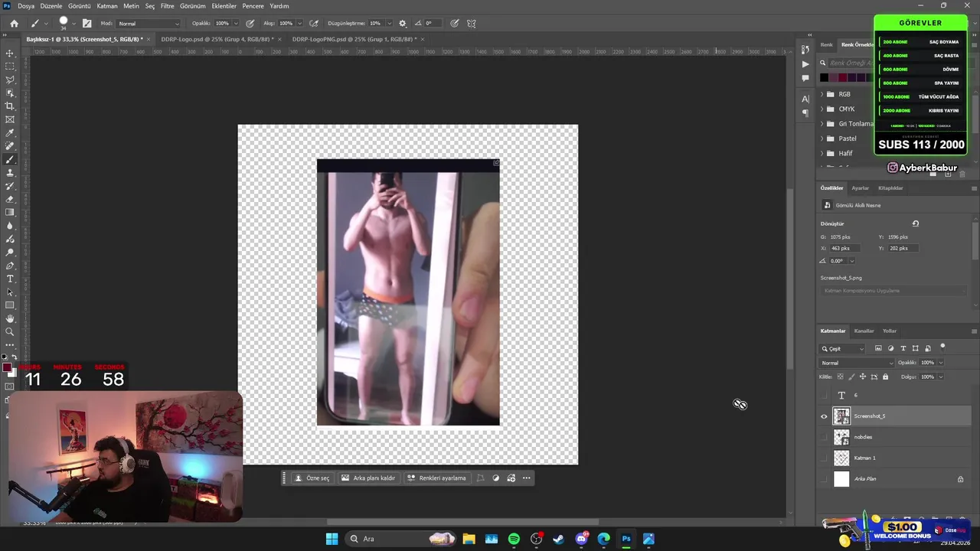The image size is (980, 551).
Task: Select the Pen tool
Action: [x=10, y=266]
